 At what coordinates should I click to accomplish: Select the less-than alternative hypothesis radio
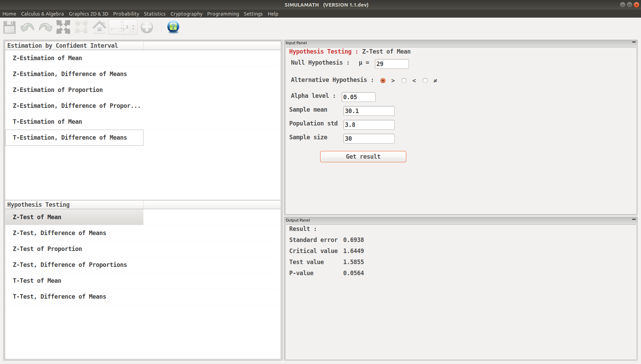[404, 81]
